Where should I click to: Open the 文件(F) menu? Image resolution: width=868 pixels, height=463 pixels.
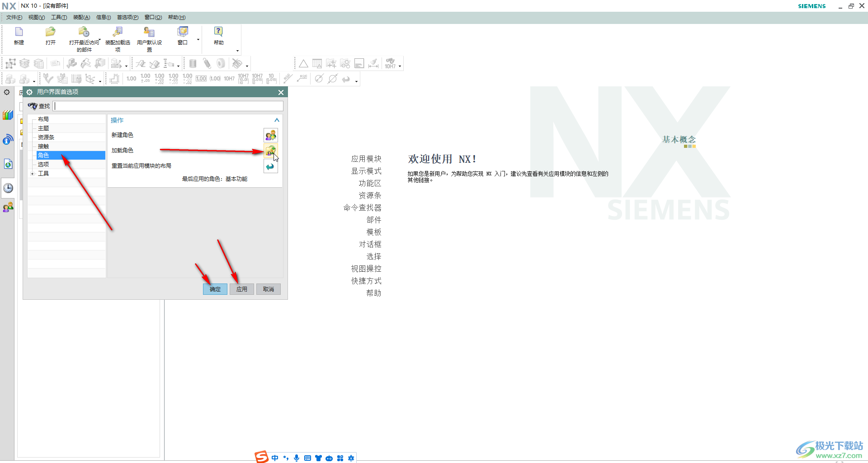[x=14, y=17]
